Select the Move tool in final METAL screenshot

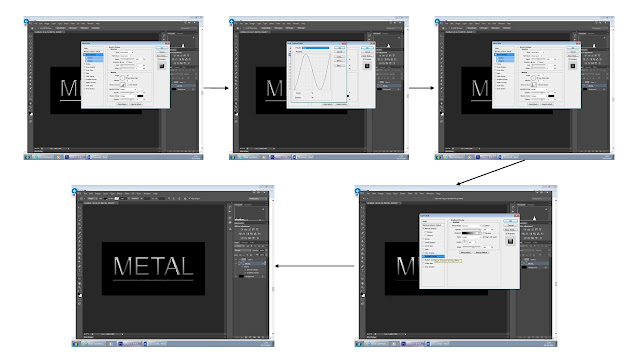pyautogui.click(x=80, y=207)
